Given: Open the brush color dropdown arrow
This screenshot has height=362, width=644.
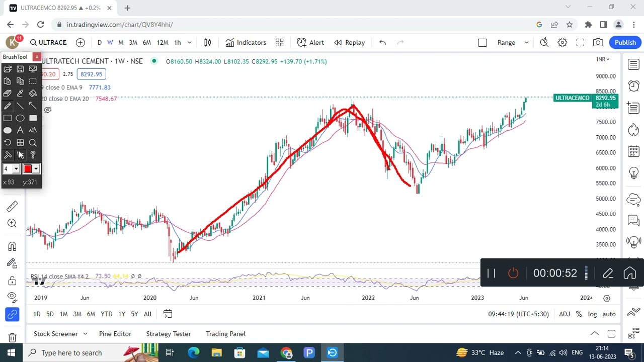Looking at the screenshot, I should click(36, 169).
